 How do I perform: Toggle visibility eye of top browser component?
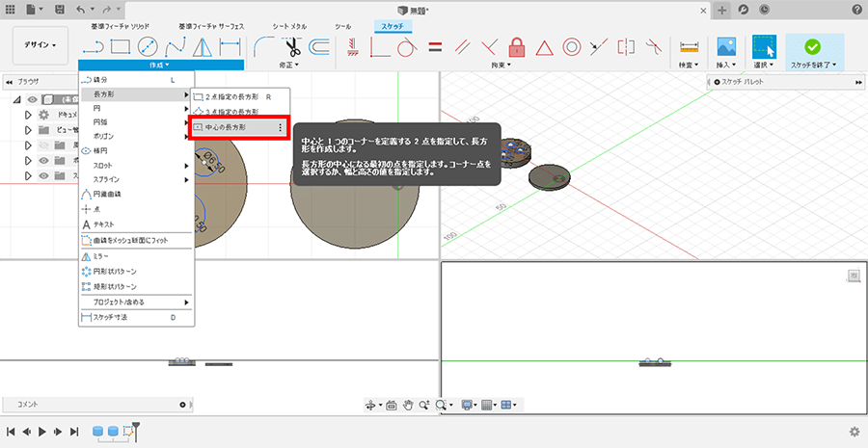point(32,99)
